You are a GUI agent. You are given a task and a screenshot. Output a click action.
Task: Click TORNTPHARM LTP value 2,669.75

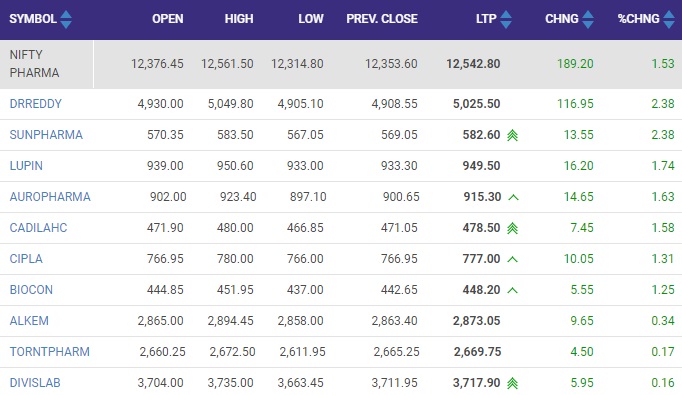[478, 351]
